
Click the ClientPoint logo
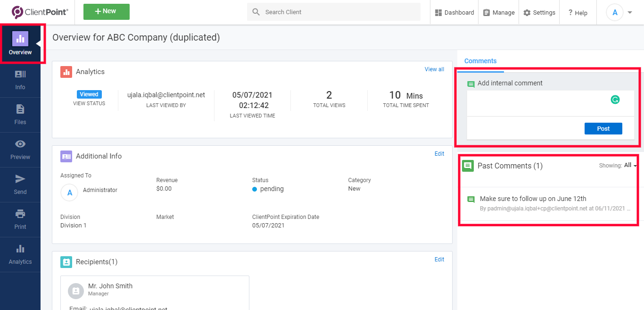click(40, 12)
